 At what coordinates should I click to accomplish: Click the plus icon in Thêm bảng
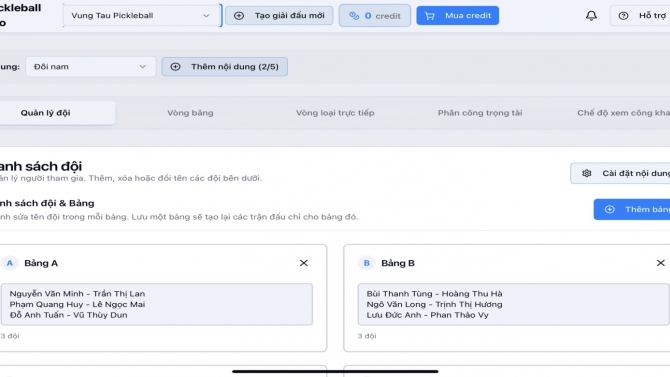(610, 209)
